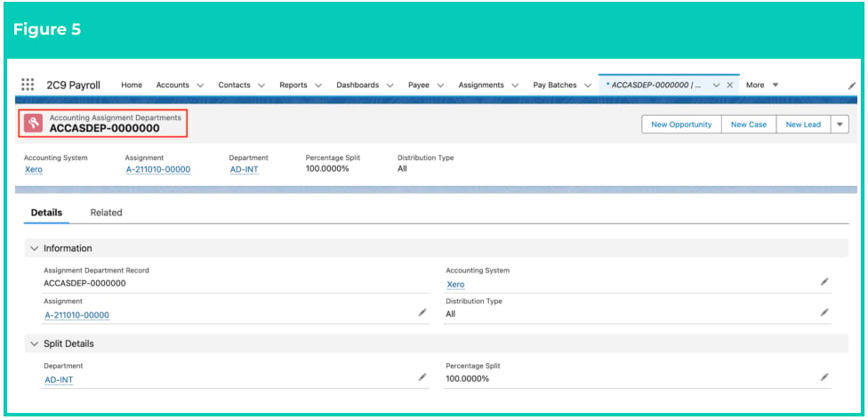Click the New Case button

point(749,124)
